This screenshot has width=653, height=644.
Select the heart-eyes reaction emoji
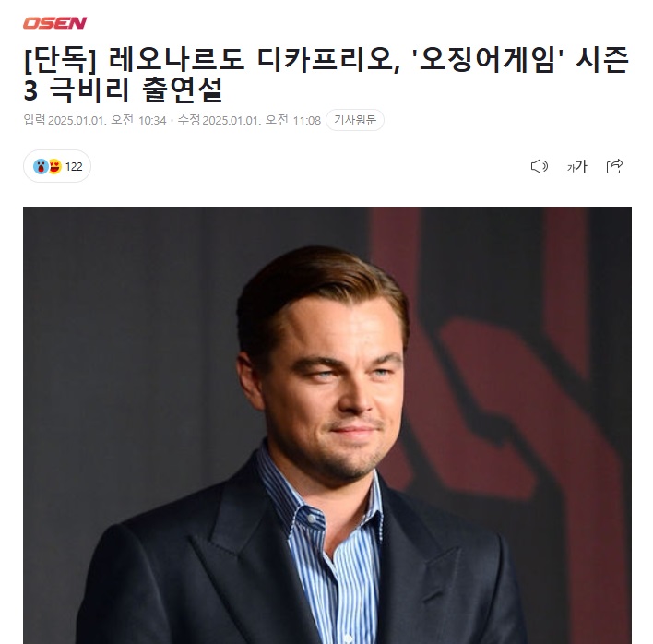(54, 167)
